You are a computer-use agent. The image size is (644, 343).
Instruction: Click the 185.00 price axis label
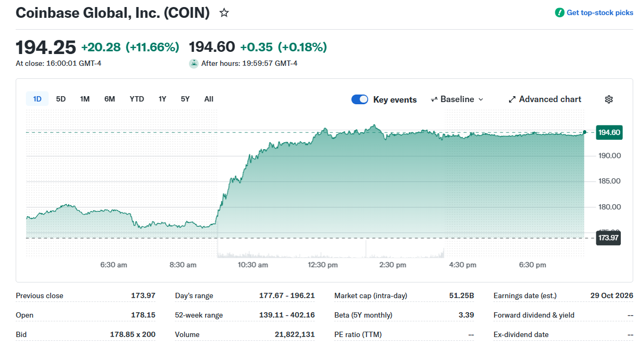point(609,181)
